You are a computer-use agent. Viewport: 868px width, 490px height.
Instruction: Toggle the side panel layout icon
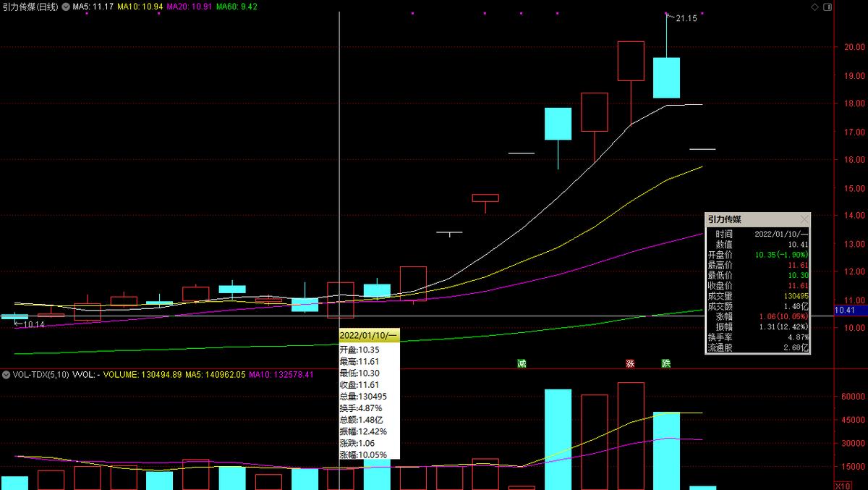pos(828,7)
